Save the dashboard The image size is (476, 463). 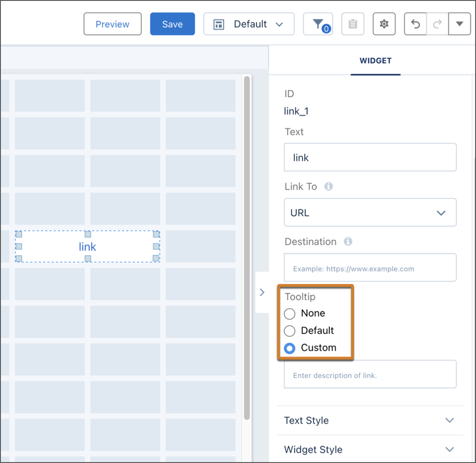click(172, 24)
